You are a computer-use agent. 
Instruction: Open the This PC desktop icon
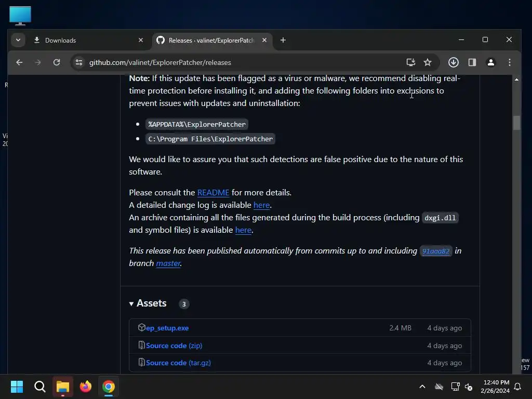(x=20, y=15)
